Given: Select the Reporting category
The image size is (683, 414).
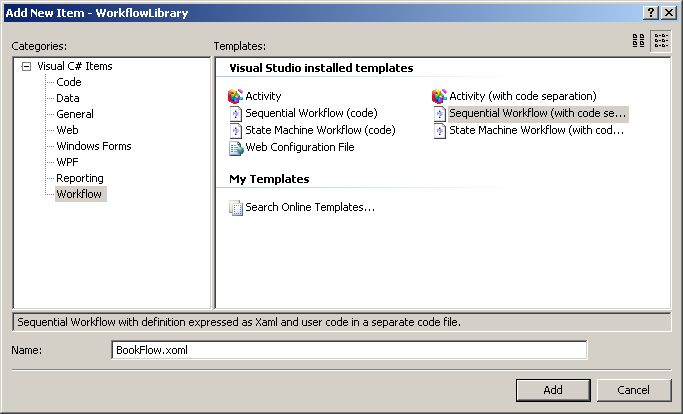Looking at the screenshot, I should pos(80,178).
